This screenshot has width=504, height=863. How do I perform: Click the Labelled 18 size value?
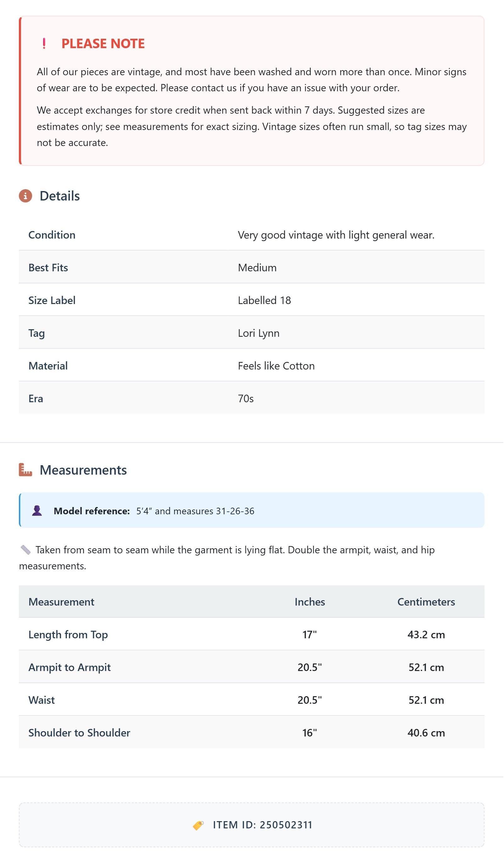coord(265,301)
